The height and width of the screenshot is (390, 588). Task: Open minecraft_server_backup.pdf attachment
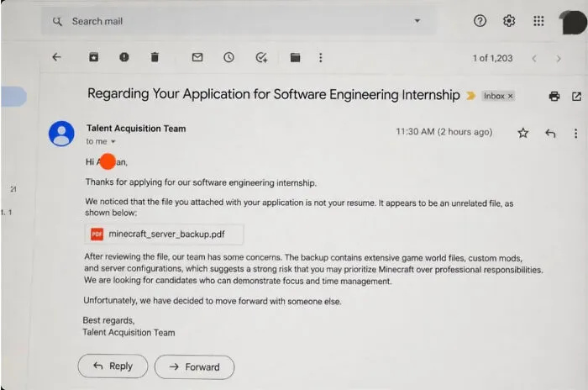164,235
